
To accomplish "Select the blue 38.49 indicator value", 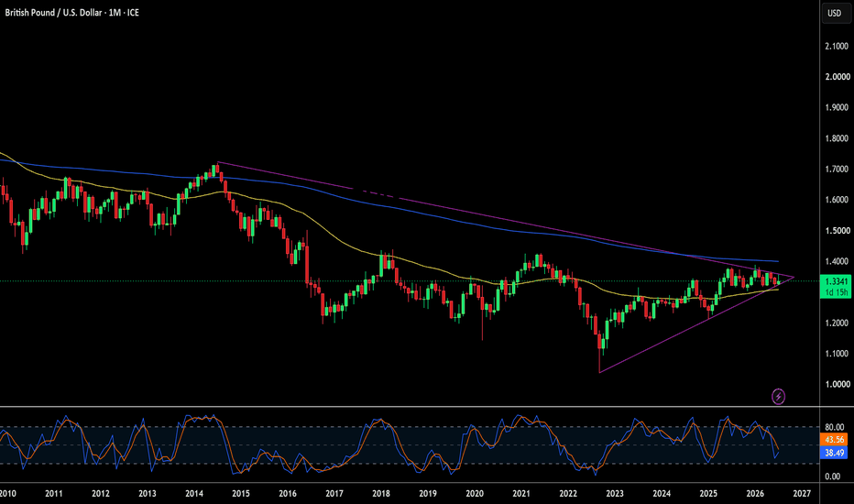I will pyautogui.click(x=835, y=453).
